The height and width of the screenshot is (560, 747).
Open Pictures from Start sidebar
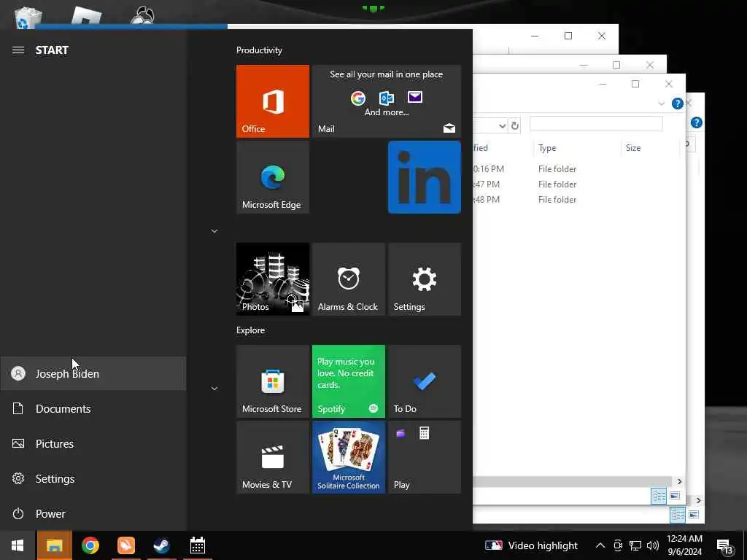coord(93,443)
